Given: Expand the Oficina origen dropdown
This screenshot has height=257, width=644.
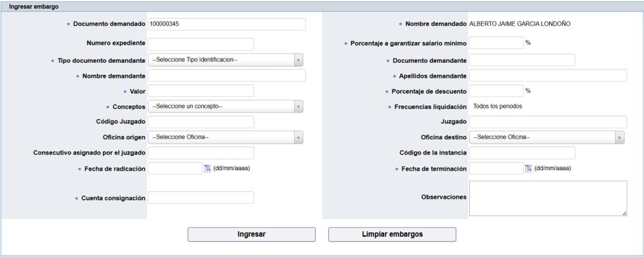Looking at the screenshot, I should (x=226, y=137).
